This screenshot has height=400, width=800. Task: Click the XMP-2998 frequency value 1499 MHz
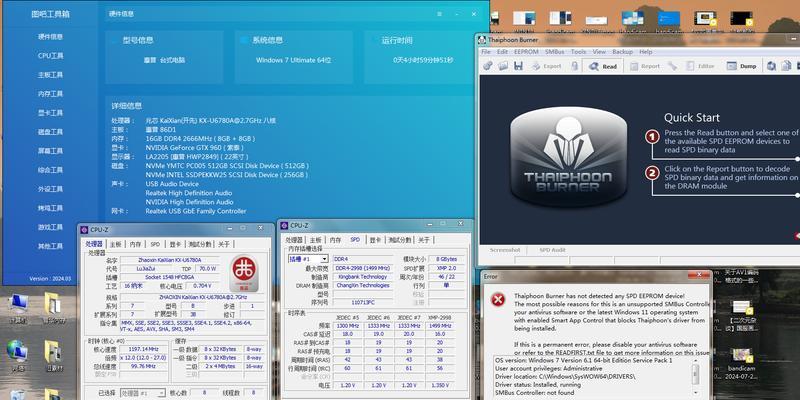pyautogui.click(x=439, y=326)
